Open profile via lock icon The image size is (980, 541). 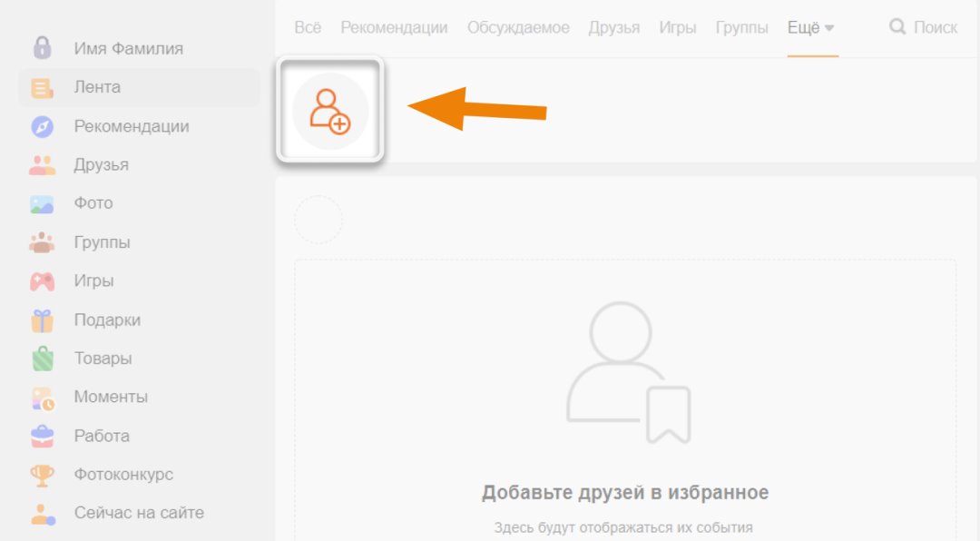[x=42, y=48]
